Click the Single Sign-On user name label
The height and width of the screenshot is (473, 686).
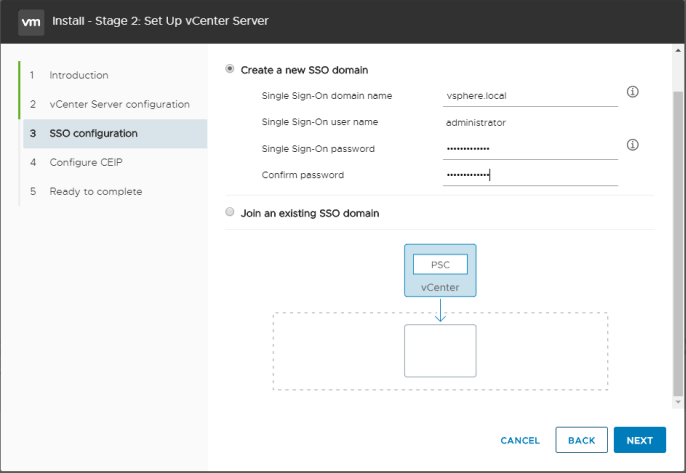pyautogui.click(x=320, y=122)
